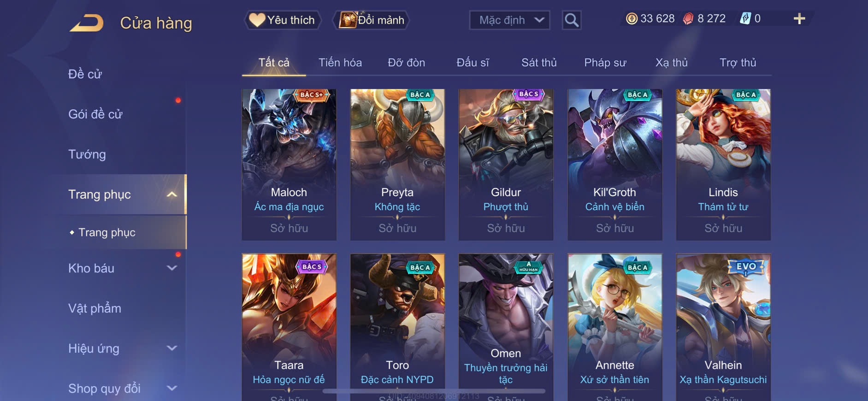Switch to the Sát thủ tab
The height and width of the screenshot is (401, 868).
(539, 63)
